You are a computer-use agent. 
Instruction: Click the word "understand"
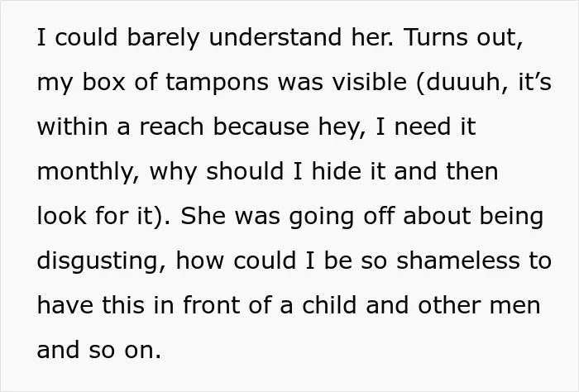(275, 37)
